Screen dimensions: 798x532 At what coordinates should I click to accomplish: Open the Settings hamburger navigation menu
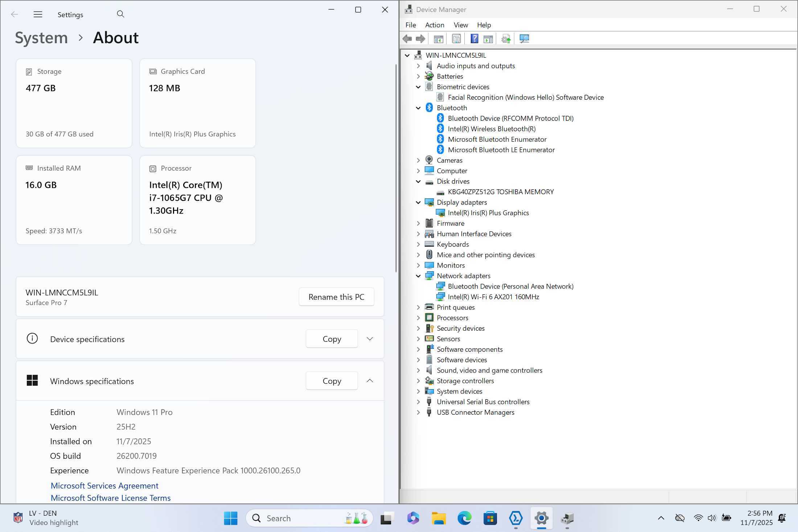[38, 15]
